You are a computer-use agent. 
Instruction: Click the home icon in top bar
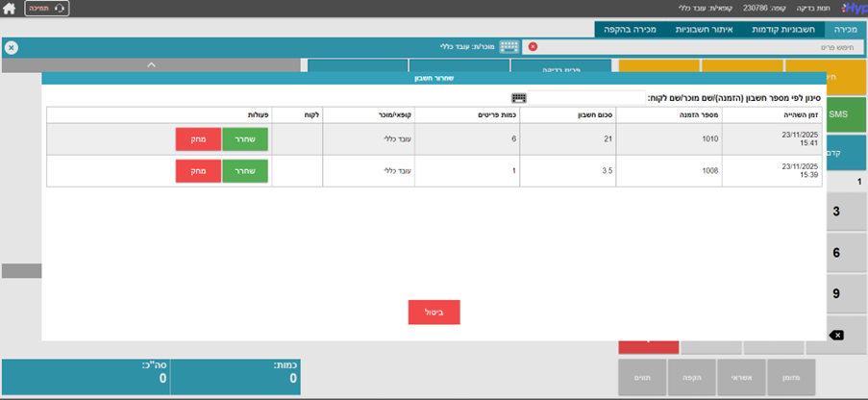(10, 8)
